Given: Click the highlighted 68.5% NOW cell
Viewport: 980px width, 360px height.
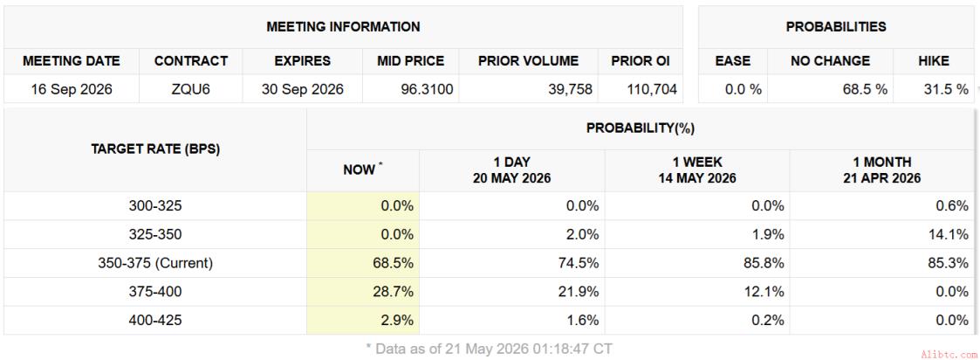Looking at the screenshot, I should tap(362, 263).
